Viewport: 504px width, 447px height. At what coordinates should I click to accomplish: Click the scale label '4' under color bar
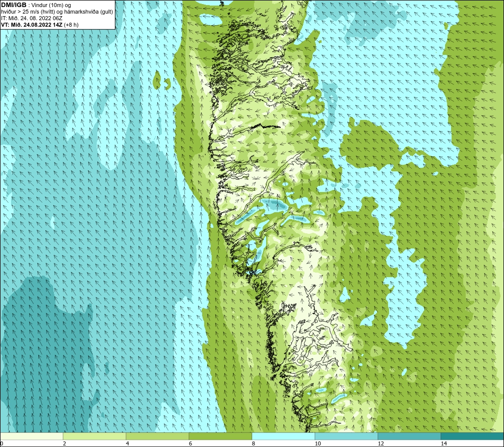pyautogui.click(x=128, y=444)
